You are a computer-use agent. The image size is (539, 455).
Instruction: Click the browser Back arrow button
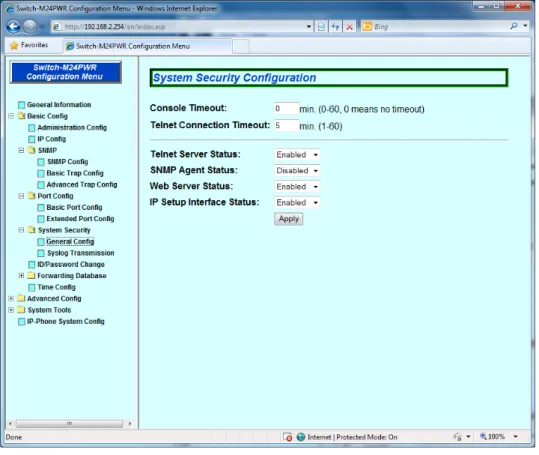(13, 26)
